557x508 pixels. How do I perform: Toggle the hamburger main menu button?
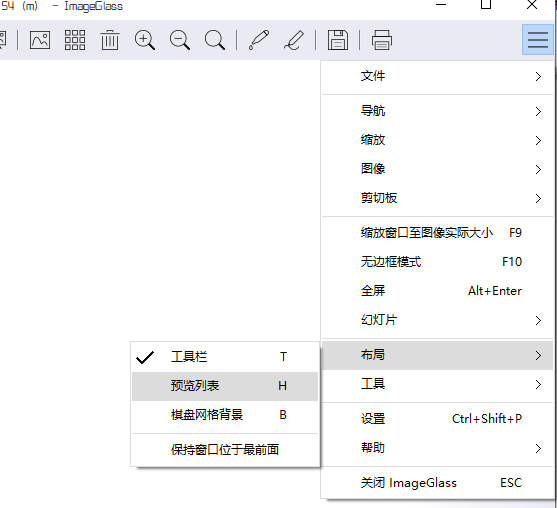pyautogui.click(x=537, y=39)
